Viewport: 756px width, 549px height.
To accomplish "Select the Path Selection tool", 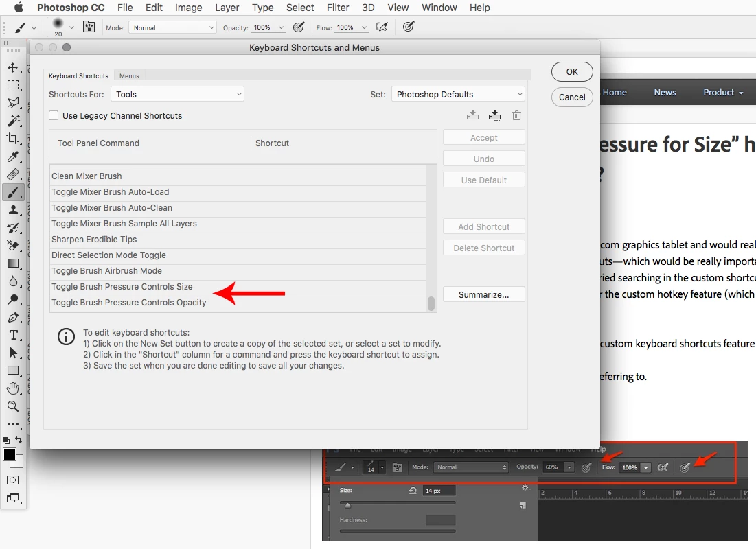I will [x=13, y=353].
